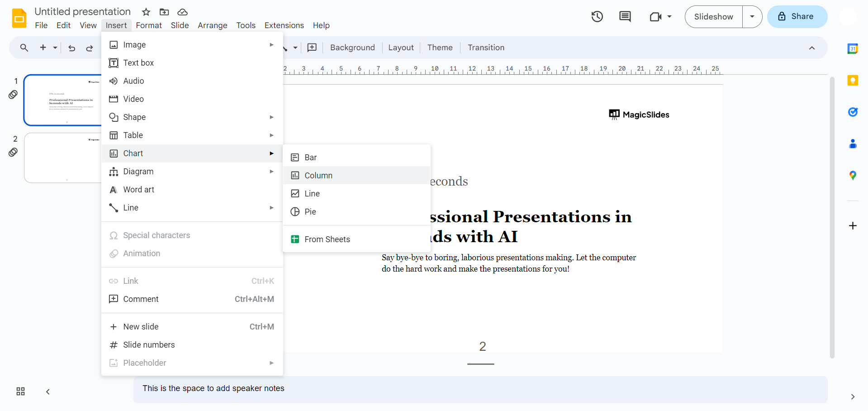Open Google Calendar side panel icon
Image resolution: width=868 pixels, height=411 pixels.
[x=853, y=49]
